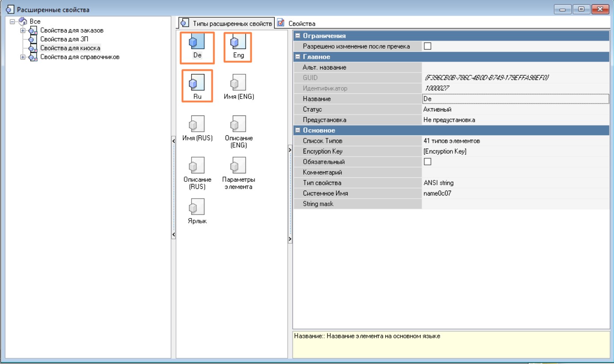This screenshot has width=614, height=364.
Task: Select the De property type icon
Action: 197,43
